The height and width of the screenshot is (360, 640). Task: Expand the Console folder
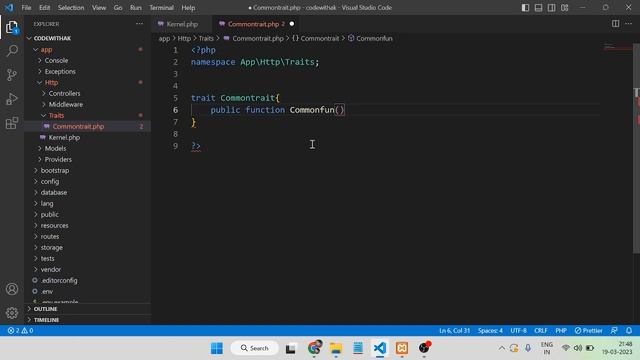[x=88, y=60]
